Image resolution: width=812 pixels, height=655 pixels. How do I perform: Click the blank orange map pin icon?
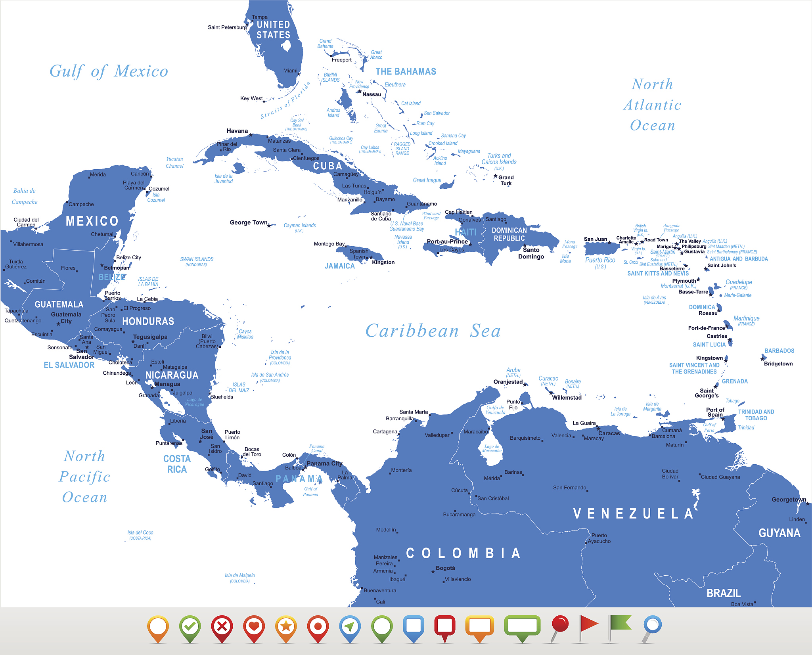(x=158, y=629)
